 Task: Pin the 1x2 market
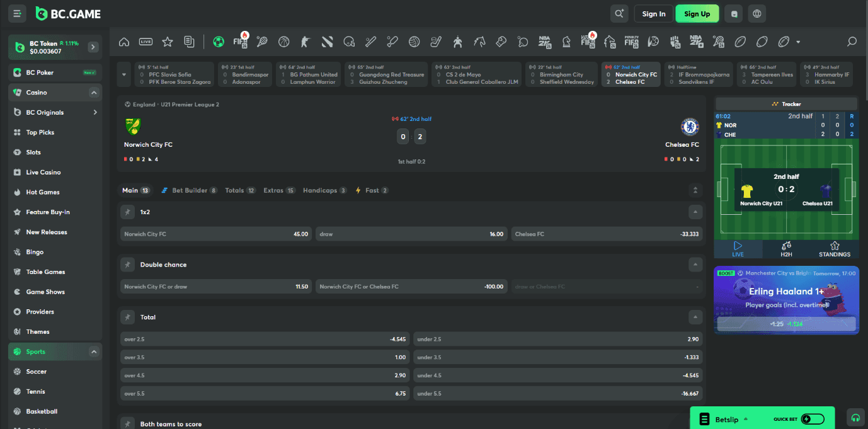128,212
